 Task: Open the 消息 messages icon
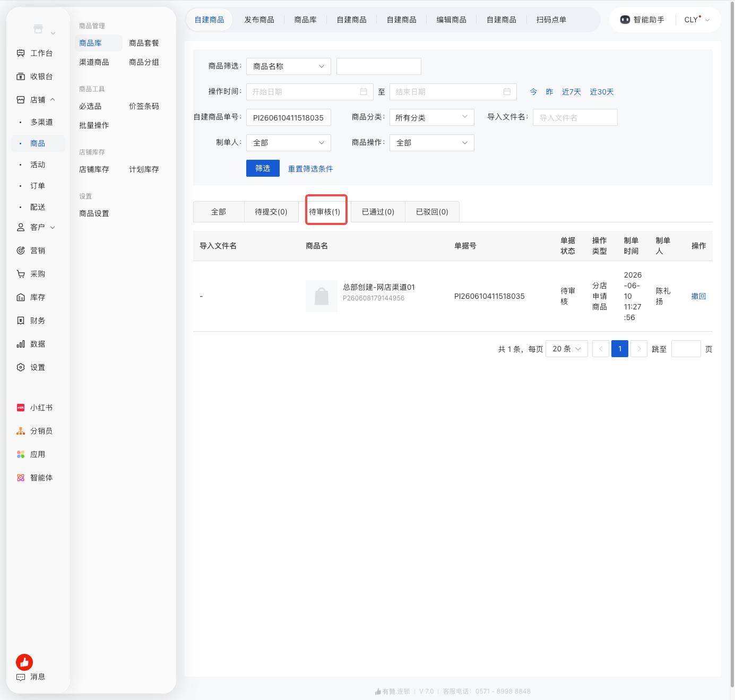pyautogui.click(x=21, y=677)
